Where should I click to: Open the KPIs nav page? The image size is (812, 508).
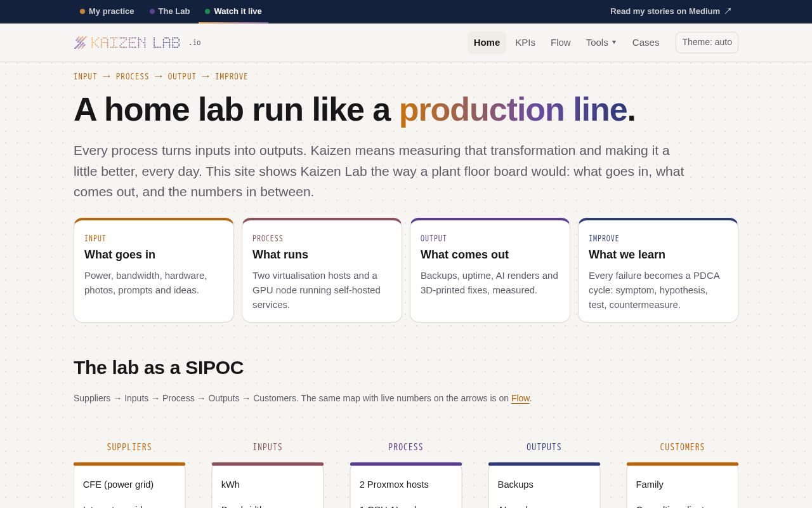point(525,43)
